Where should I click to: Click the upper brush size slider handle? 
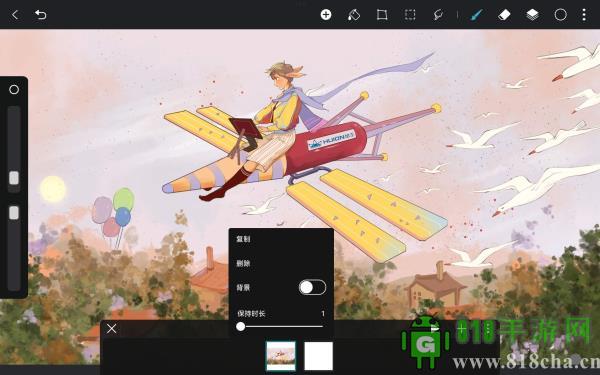click(x=14, y=178)
